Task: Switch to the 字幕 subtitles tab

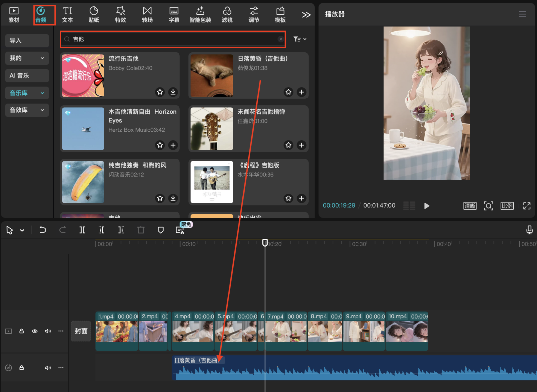Action: click(x=174, y=14)
